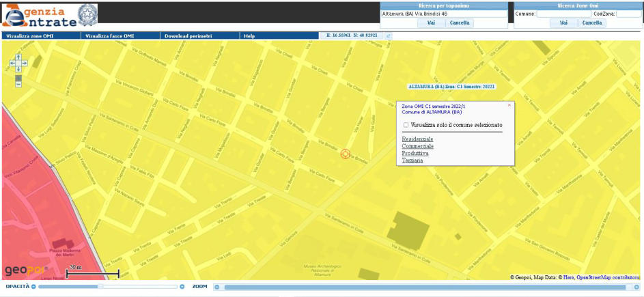Close the Zona OMI C1 popup
Image resolution: width=644 pixels, height=297 pixels.
pyautogui.click(x=509, y=105)
